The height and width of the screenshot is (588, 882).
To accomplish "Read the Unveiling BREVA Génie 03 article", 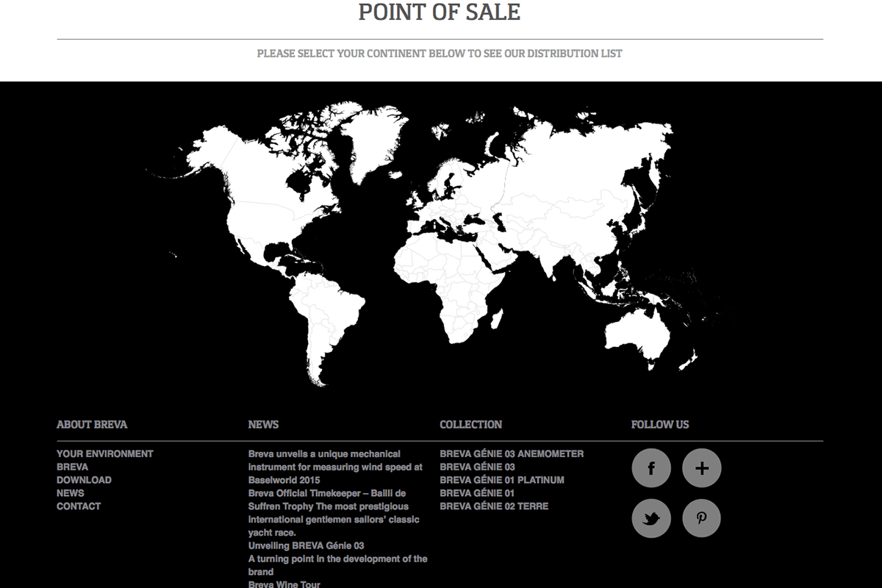I will click(306, 546).
